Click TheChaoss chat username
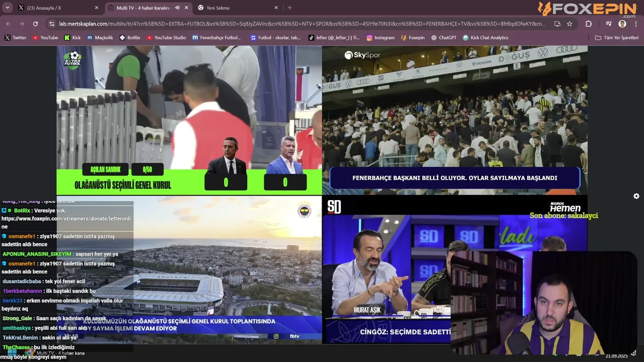This screenshot has width=644, height=362. (x=17, y=347)
